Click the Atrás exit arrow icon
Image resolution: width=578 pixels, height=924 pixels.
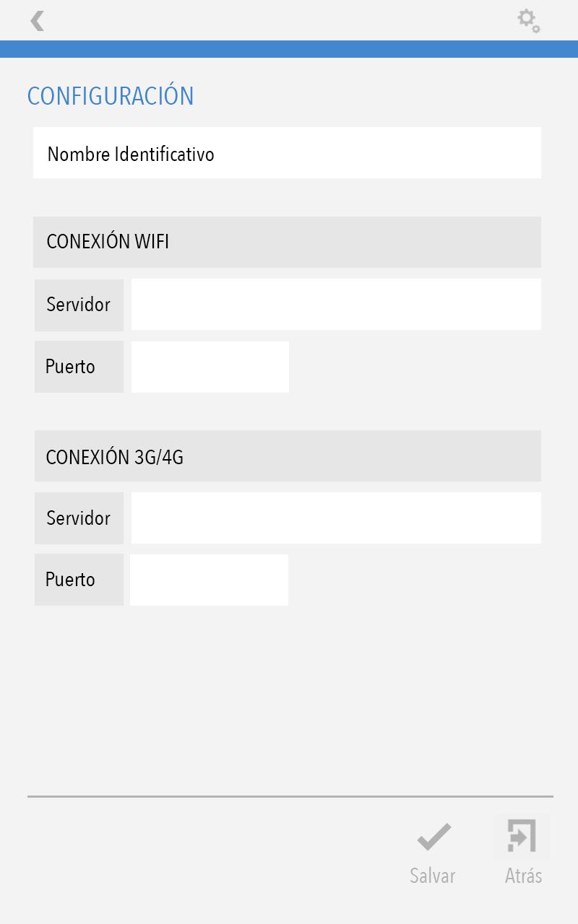point(522,837)
